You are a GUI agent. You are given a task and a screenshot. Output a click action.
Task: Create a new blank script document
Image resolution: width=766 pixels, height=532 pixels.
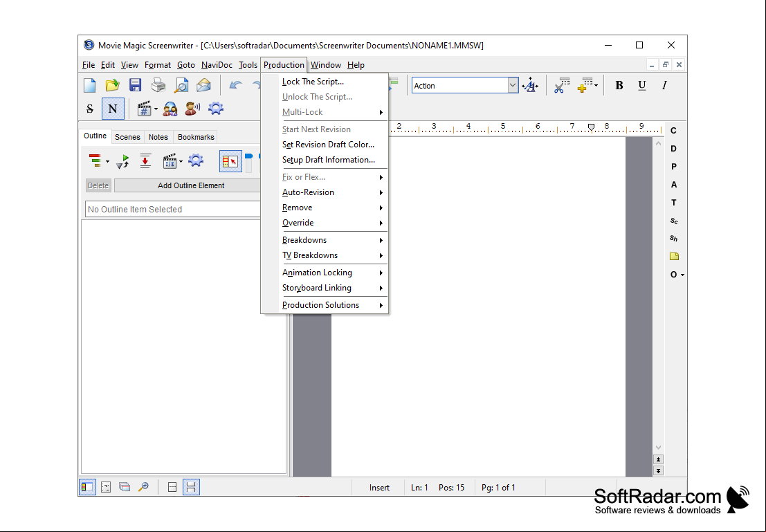[90, 86]
